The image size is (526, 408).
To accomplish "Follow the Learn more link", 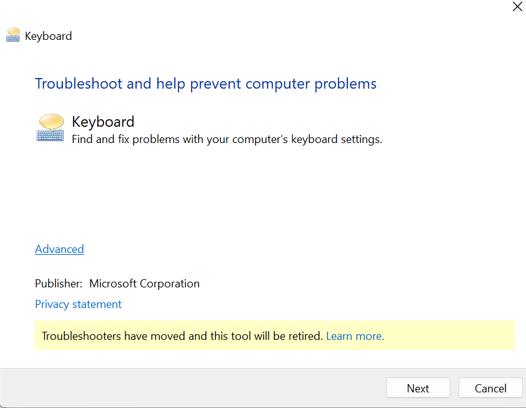I will click(x=355, y=336).
